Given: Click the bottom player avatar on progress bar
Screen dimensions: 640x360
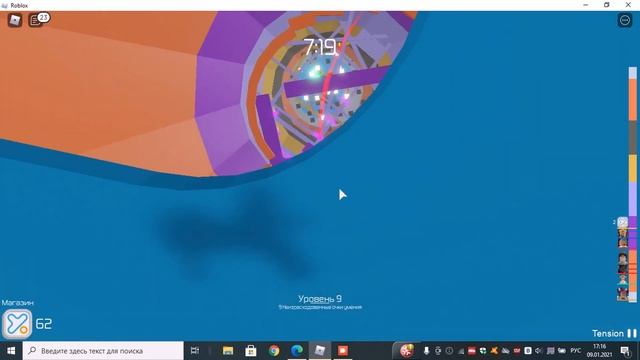Looking at the screenshot, I should point(622,294).
